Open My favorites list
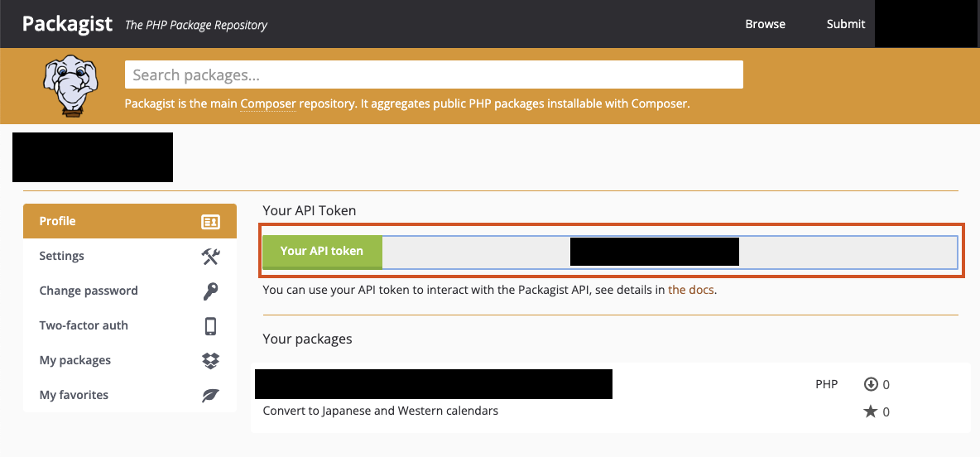 coord(130,395)
